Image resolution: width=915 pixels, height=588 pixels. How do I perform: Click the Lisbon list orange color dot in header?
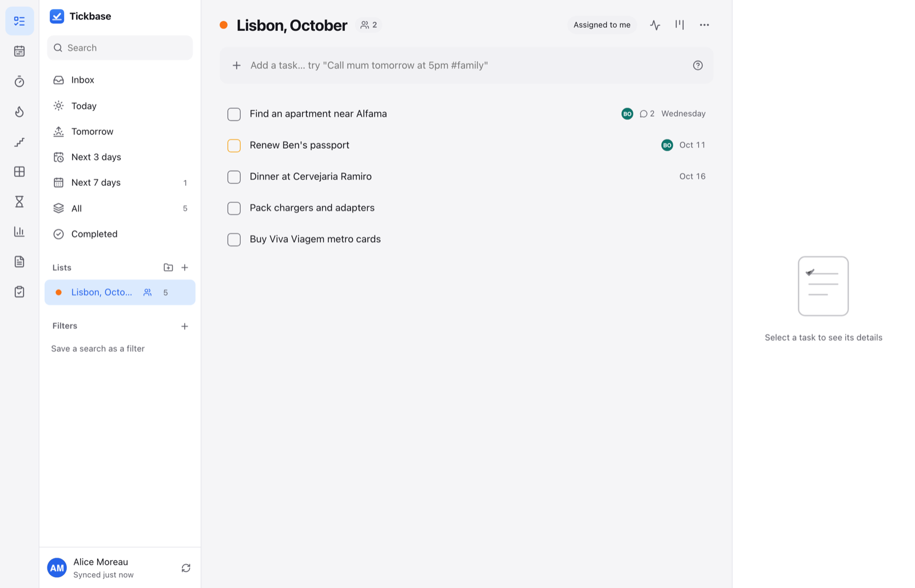coord(224,25)
